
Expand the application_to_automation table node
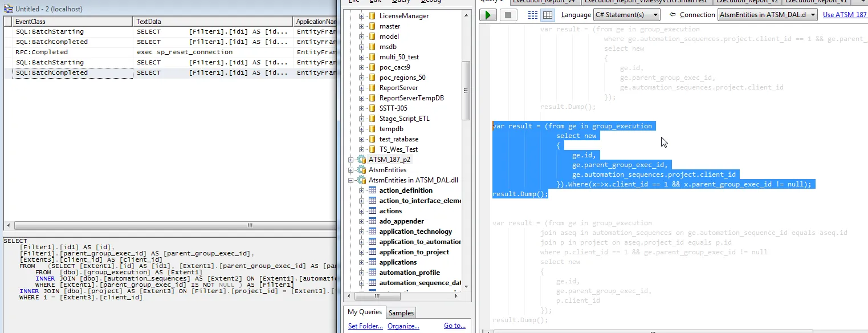(x=361, y=242)
